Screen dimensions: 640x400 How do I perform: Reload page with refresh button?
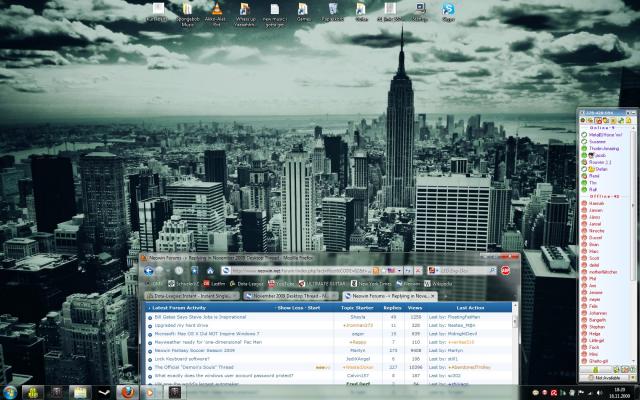pyautogui.click(x=408, y=270)
